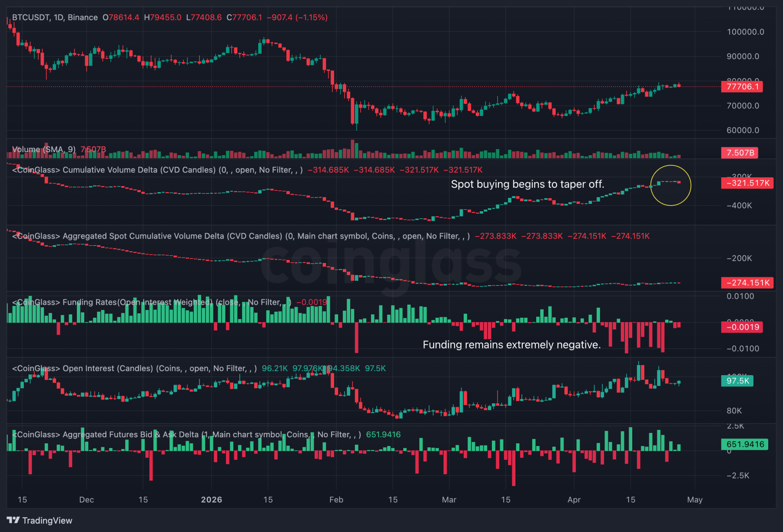783x532 pixels.
Task: Click the 100000.0 price scale label
Action: tap(746, 32)
